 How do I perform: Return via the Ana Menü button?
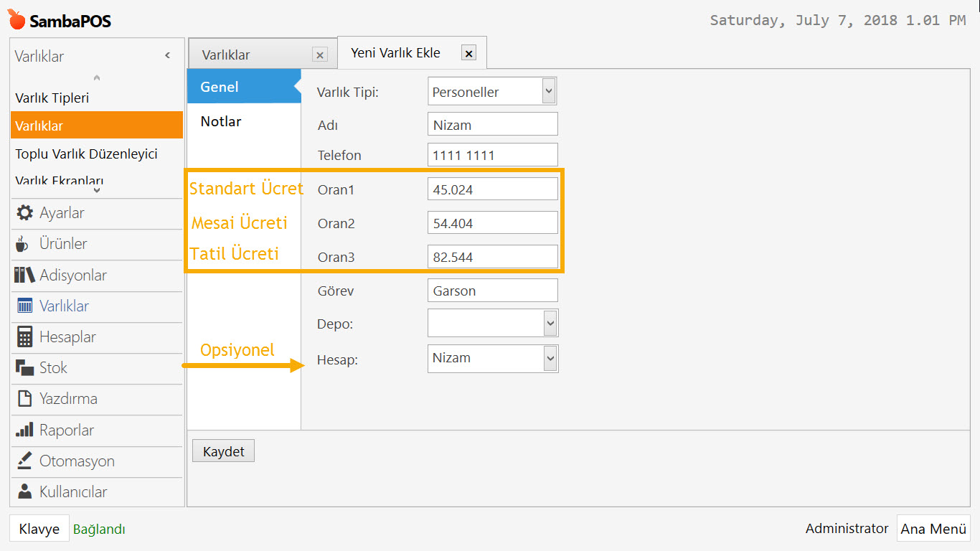click(933, 528)
